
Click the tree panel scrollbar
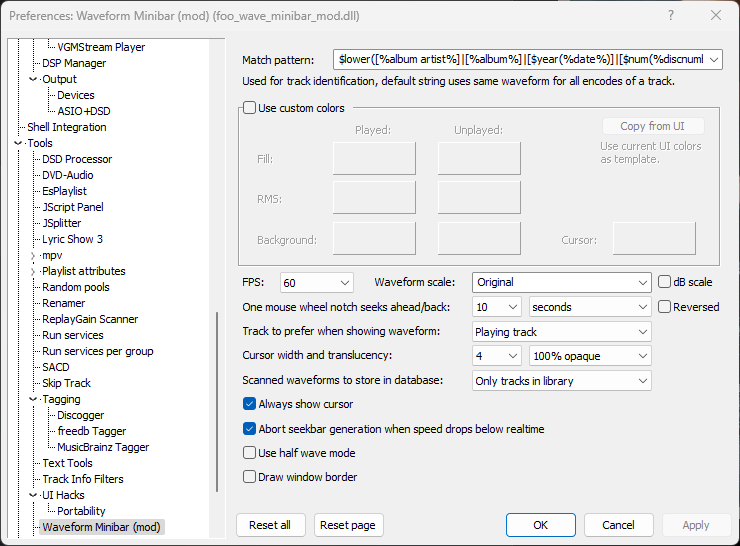pyautogui.click(x=217, y=401)
